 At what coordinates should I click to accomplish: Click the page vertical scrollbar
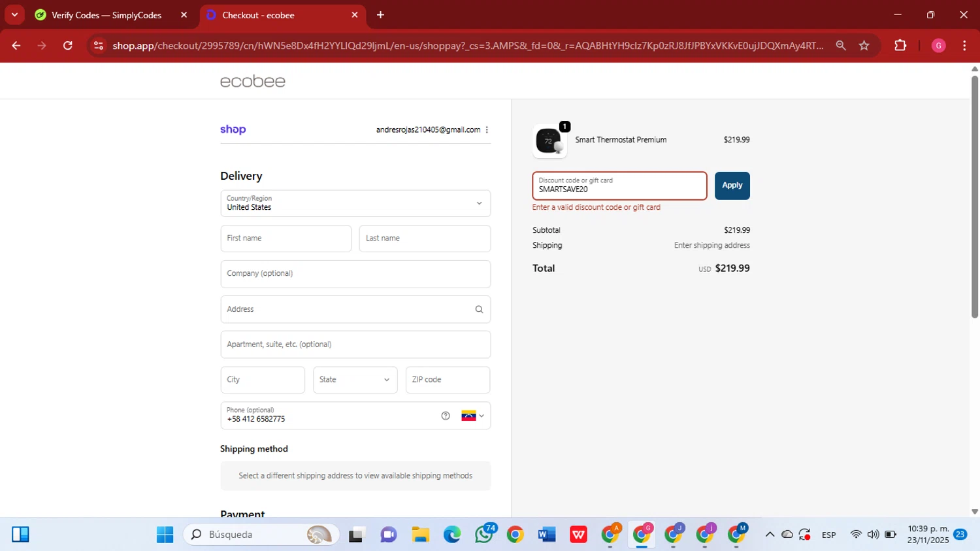(x=974, y=196)
